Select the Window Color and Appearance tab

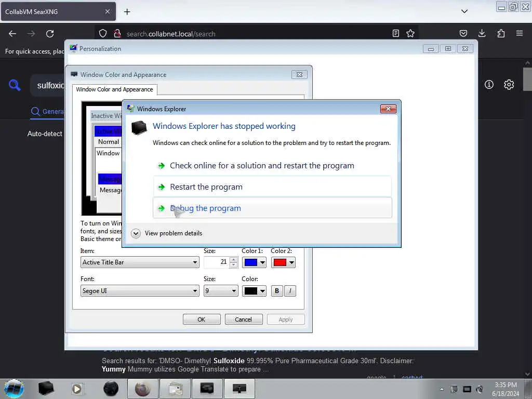click(x=115, y=89)
